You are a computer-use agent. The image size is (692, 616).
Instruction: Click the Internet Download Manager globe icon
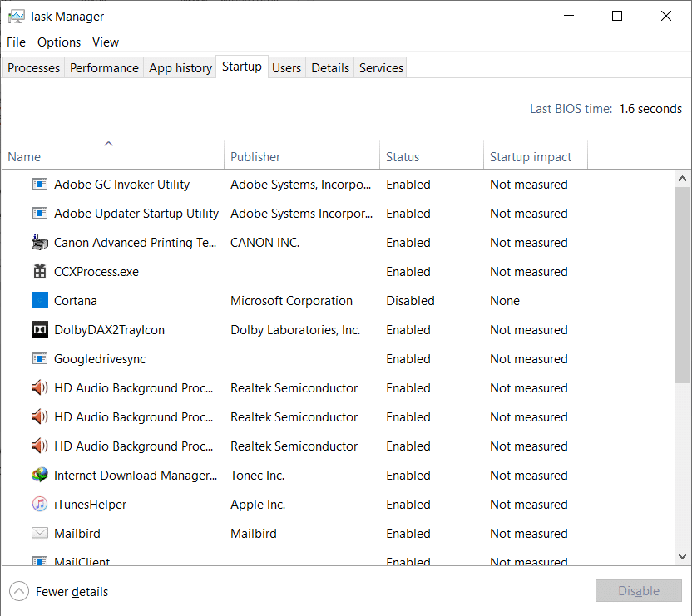[40, 476]
